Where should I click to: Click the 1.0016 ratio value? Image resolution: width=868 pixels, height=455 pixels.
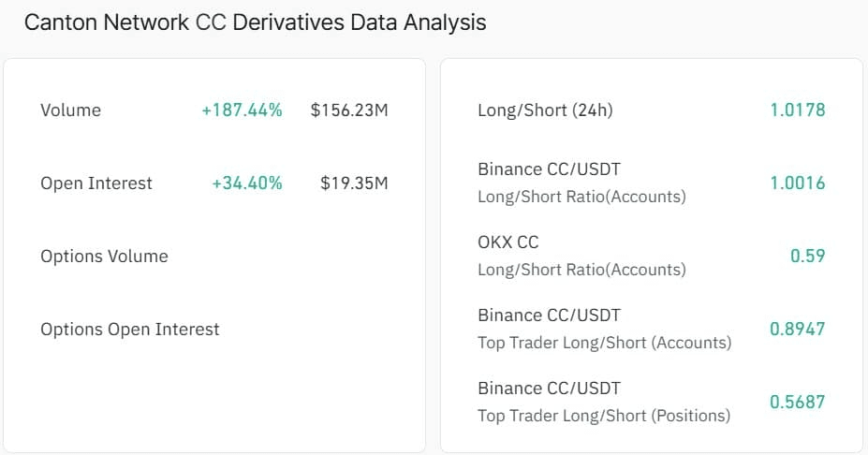click(798, 183)
